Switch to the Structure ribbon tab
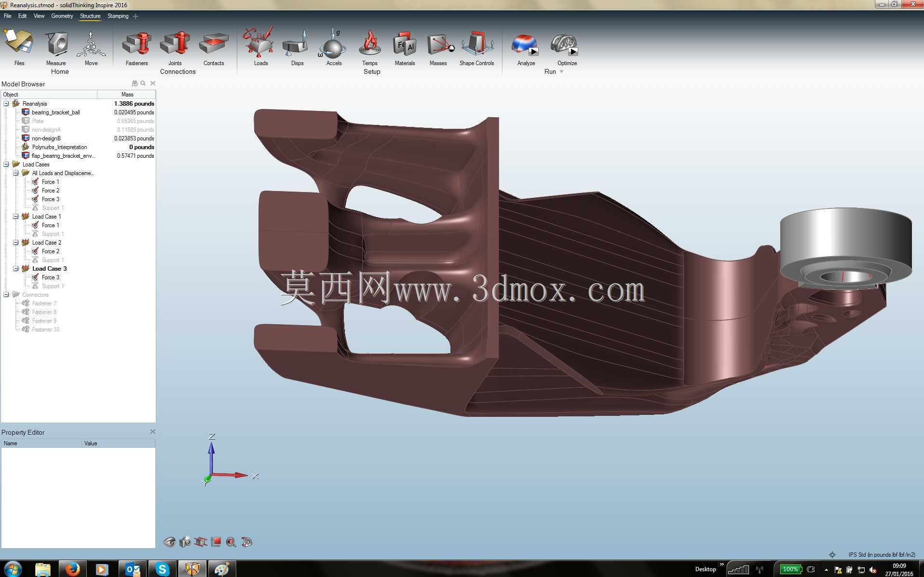 [x=90, y=16]
